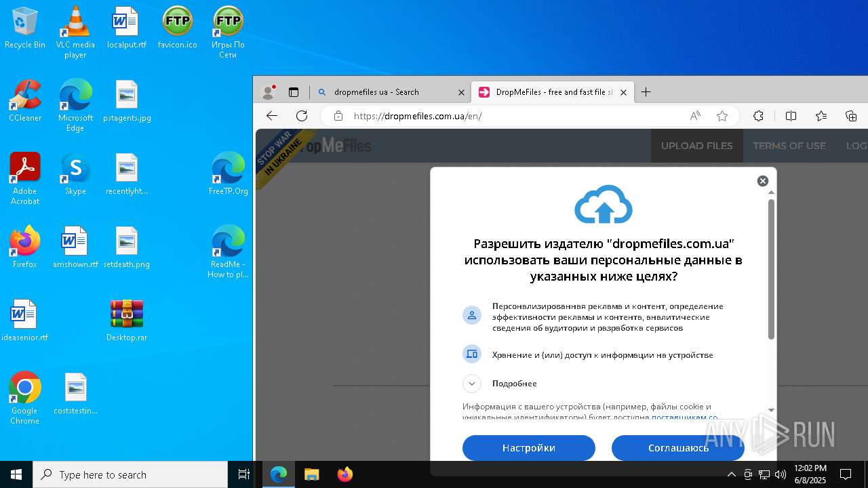This screenshot has width=868, height=488.
Task: Launch Google Chrome desktop shortcut
Action: [x=25, y=399]
